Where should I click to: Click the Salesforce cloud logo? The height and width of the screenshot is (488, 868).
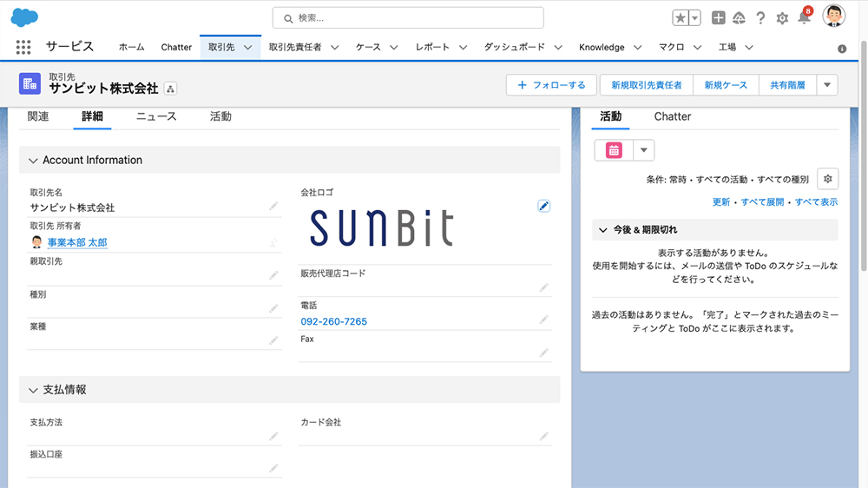click(x=24, y=17)
